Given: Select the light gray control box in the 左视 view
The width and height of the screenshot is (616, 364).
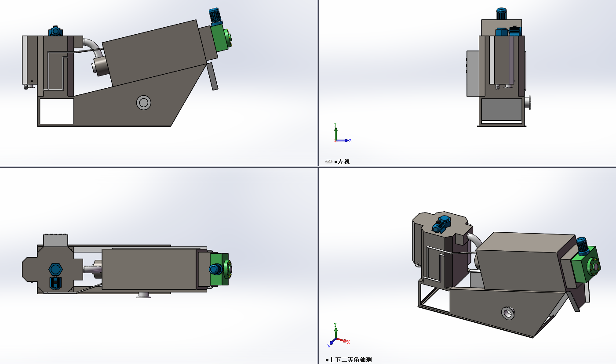Looking at the screenshot, I should coord(473,73).
